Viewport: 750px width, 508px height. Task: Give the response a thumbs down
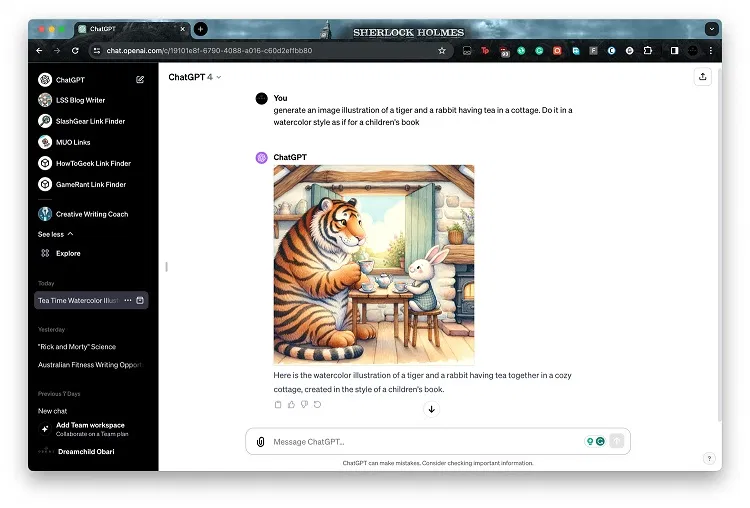pyautogui.click(x=304, y=404)
